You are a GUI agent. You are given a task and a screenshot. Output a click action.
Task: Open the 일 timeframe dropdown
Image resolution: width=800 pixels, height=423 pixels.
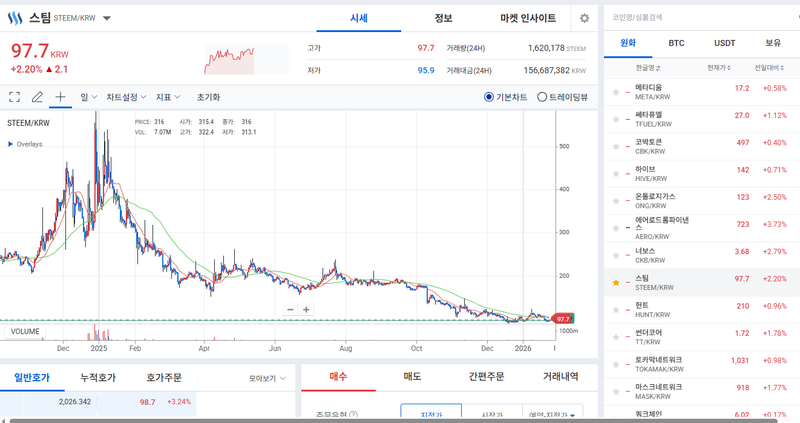[x=88, y=97]
